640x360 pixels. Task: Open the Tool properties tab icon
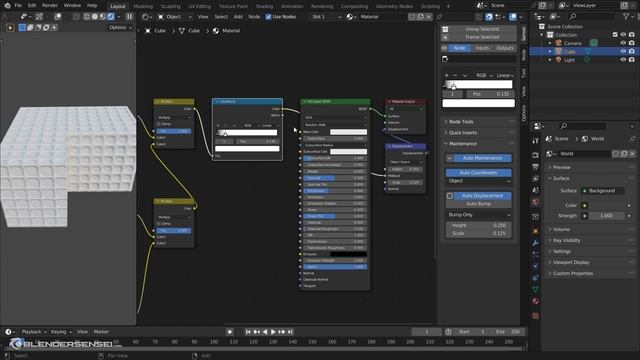pos(536,140)
